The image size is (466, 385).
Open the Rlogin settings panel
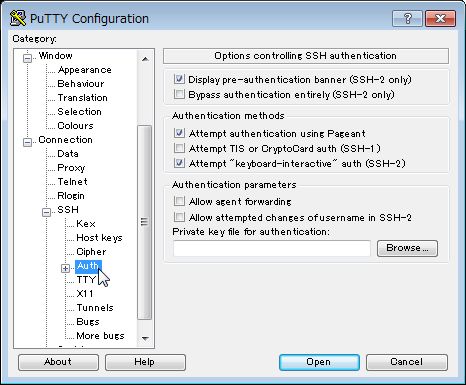tap(71, 196)
